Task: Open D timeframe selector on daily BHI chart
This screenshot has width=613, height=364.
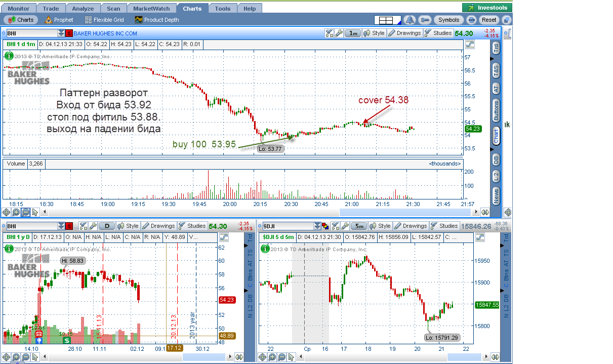Action: [107, 226]
